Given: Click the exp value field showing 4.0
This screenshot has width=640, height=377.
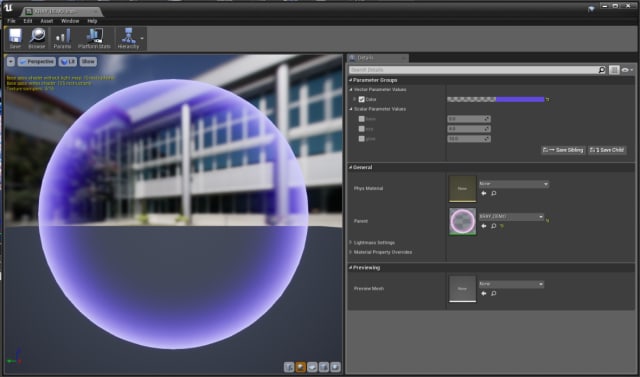Looking at the screenshot, I should [469, 129].
